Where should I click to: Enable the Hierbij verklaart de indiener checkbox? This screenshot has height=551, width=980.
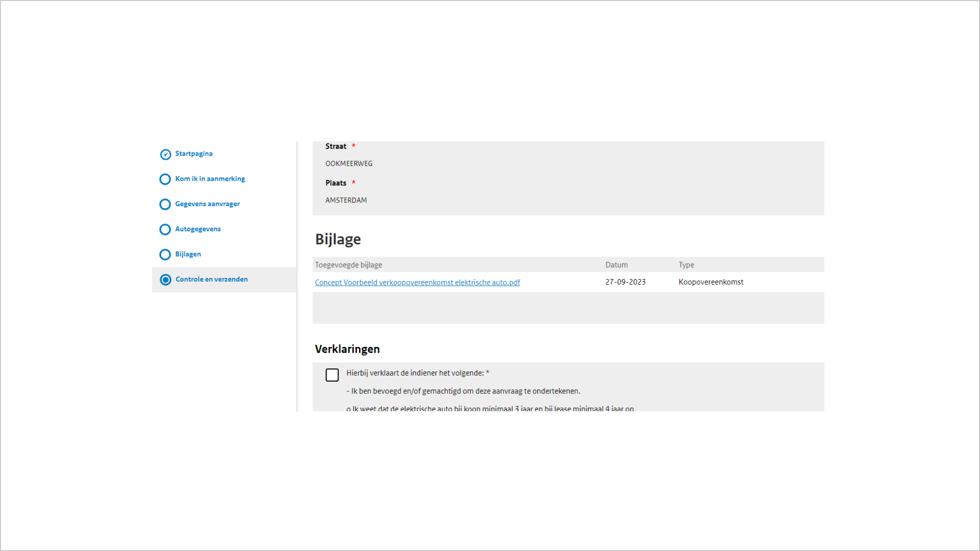click(x=332, y=375)
